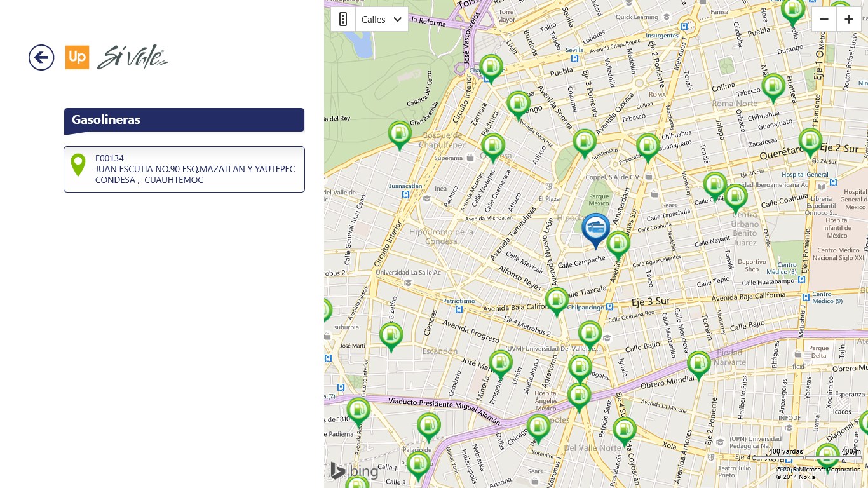Click gas station pin in Bosque de Chapultepec
The width and height of the screenshot is (868, 488).
coord(400,133)
